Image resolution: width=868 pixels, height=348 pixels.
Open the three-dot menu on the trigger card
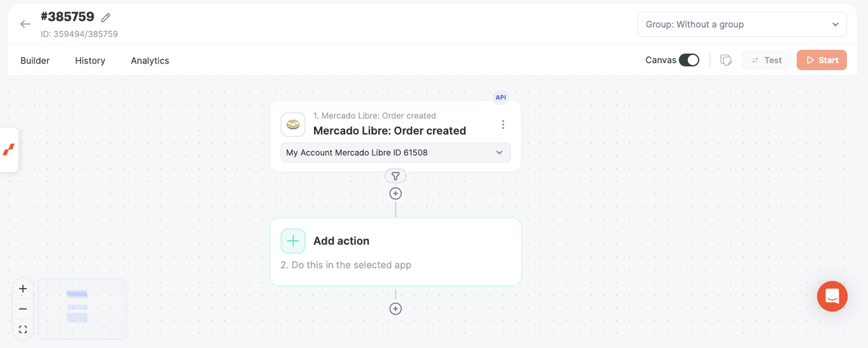[503, 124]
